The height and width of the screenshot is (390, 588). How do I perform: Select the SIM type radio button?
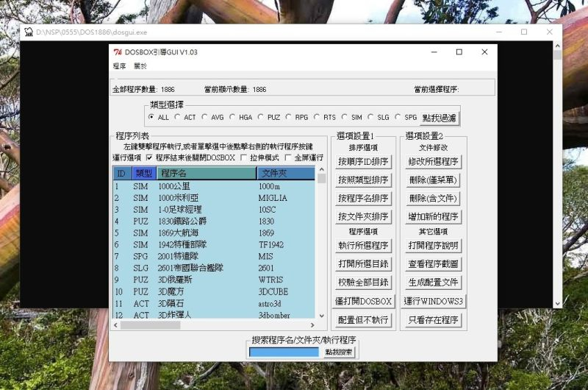pos(345,117)
